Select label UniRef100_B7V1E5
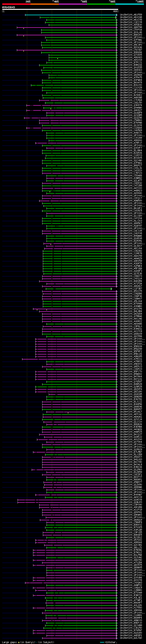The height and width of the screenshot is (644, 146). [131, 527]
